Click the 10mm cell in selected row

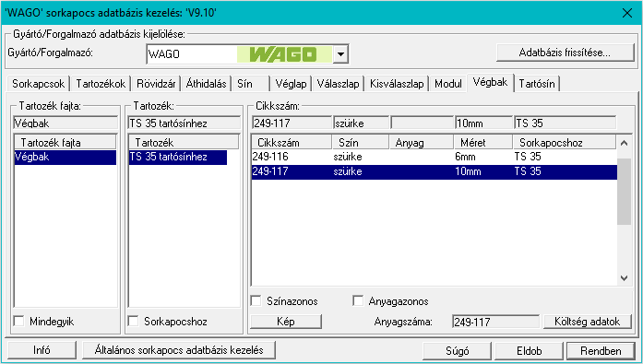pyautogui.click(x=468, y=171)
